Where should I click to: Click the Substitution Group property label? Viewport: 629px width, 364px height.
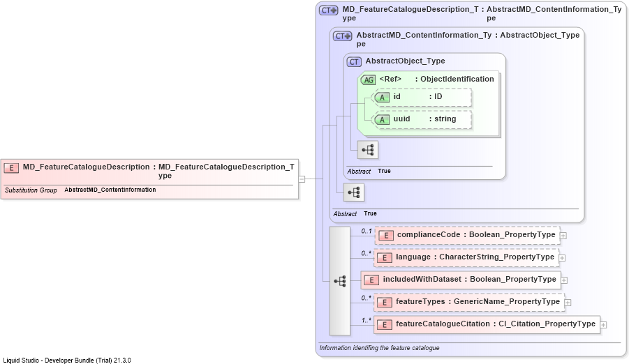point(31,190)
